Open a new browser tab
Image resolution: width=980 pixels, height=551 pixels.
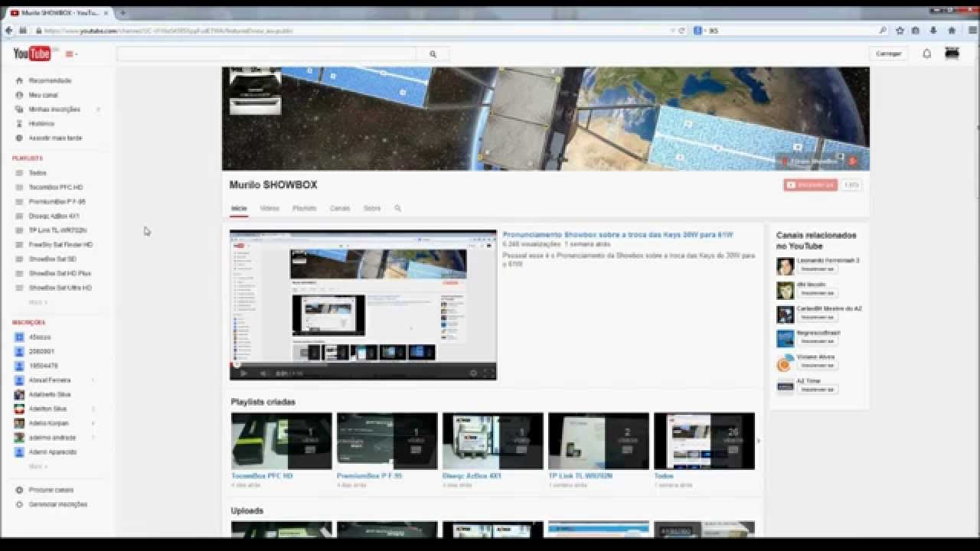click(x=122, y=13)
